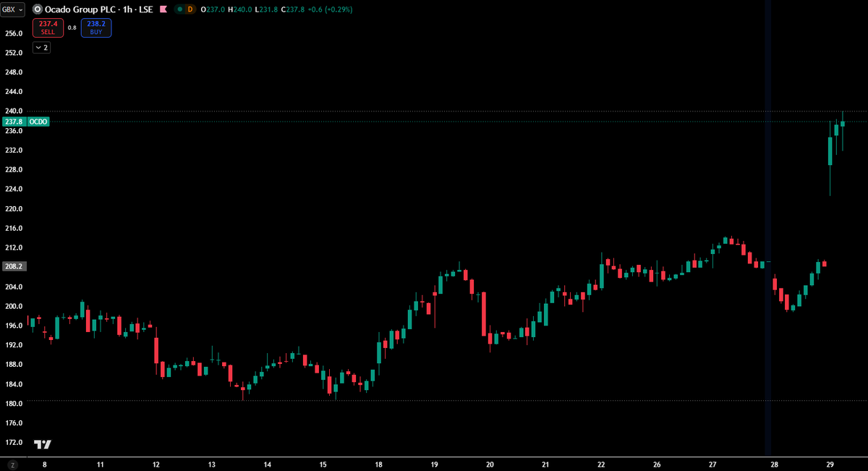
Task: Click the 180.0 price axis label
Action: coord(14,404)
